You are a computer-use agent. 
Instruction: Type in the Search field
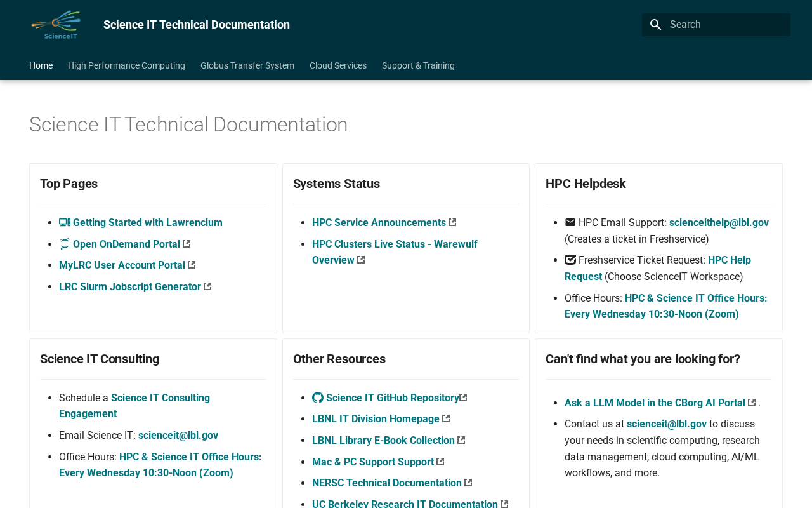pyautogui.click(x=726, y=25)
